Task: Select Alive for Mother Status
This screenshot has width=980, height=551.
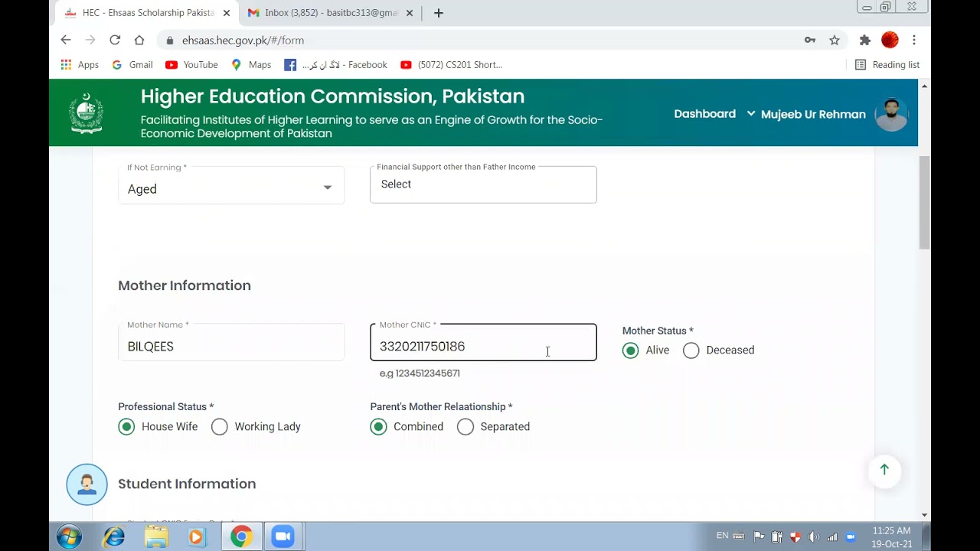Action: (x=630, y=350)
